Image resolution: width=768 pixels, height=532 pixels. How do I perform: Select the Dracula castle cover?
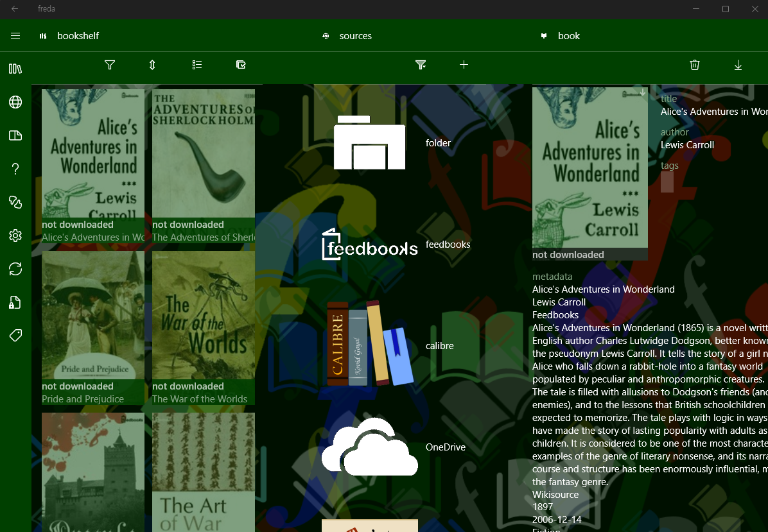click(93, 472)
